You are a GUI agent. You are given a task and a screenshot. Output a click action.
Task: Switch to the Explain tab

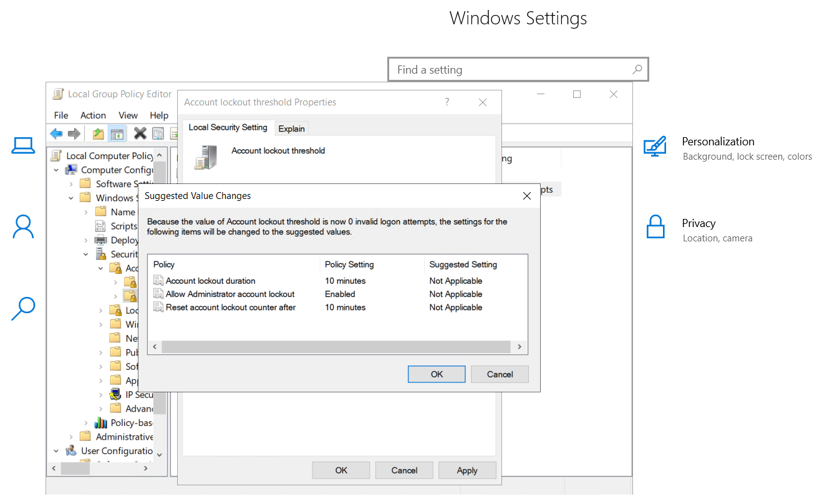tap(291, 128)
